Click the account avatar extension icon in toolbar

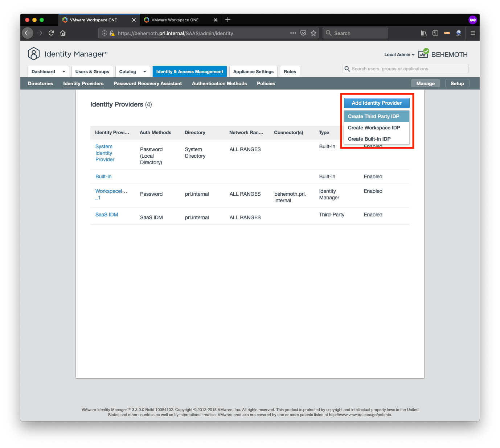[459, 33]
